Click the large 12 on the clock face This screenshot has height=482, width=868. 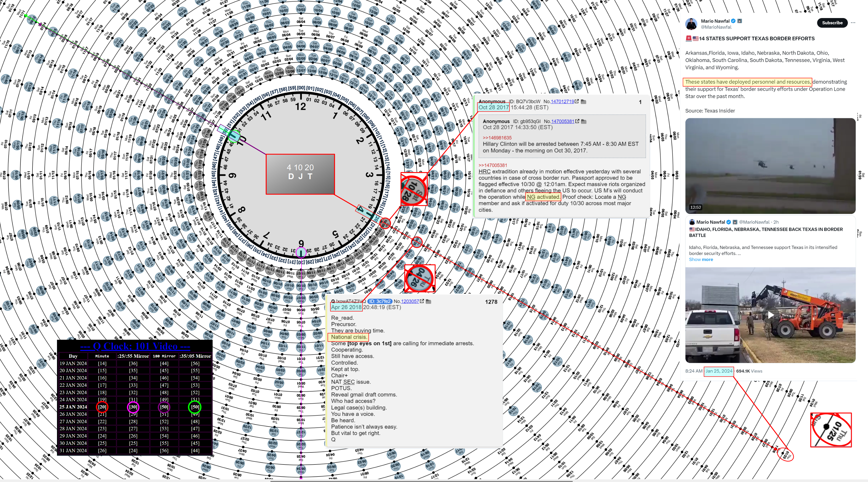point(300,106)
